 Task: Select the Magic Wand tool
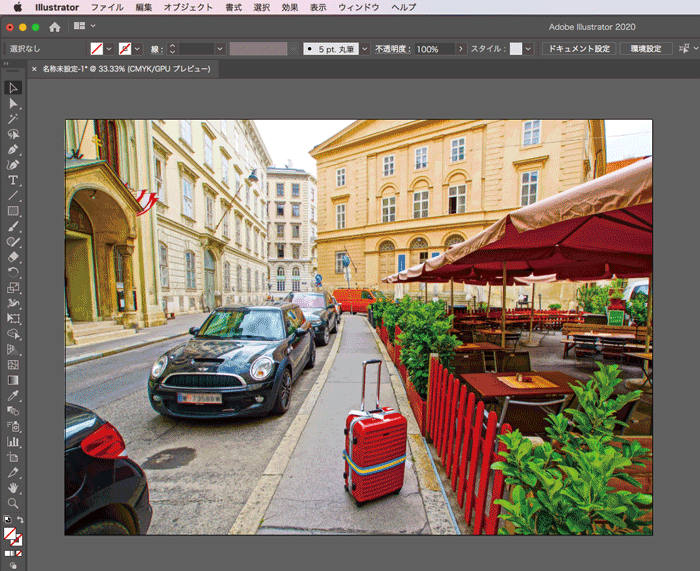click(x=13, y=119)
